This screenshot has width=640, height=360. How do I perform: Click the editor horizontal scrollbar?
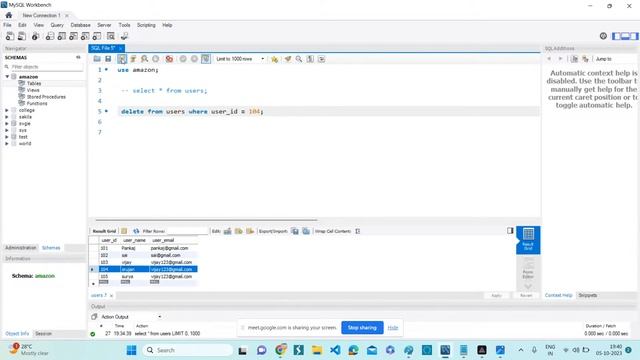[x=206, y=220]
